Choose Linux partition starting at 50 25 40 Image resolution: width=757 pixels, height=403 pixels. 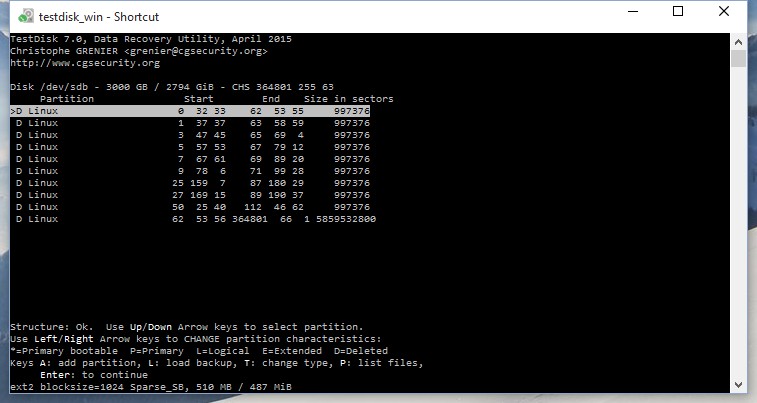(x=190, y=207)
